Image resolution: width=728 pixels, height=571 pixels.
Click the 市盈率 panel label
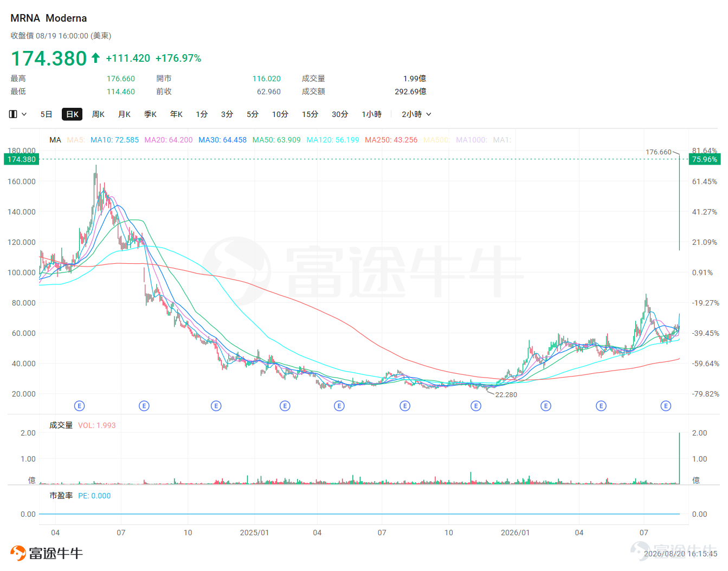coord(61,496)
